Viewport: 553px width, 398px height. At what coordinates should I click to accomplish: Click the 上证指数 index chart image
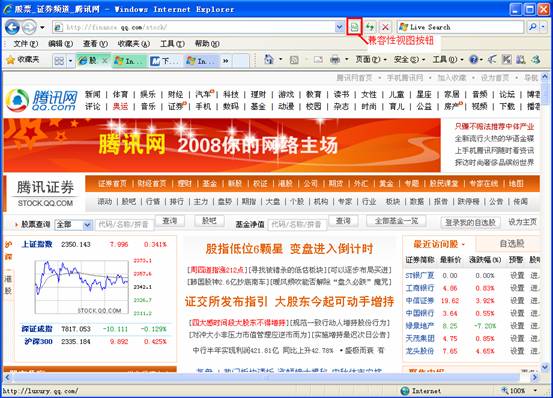pos(82,287)
